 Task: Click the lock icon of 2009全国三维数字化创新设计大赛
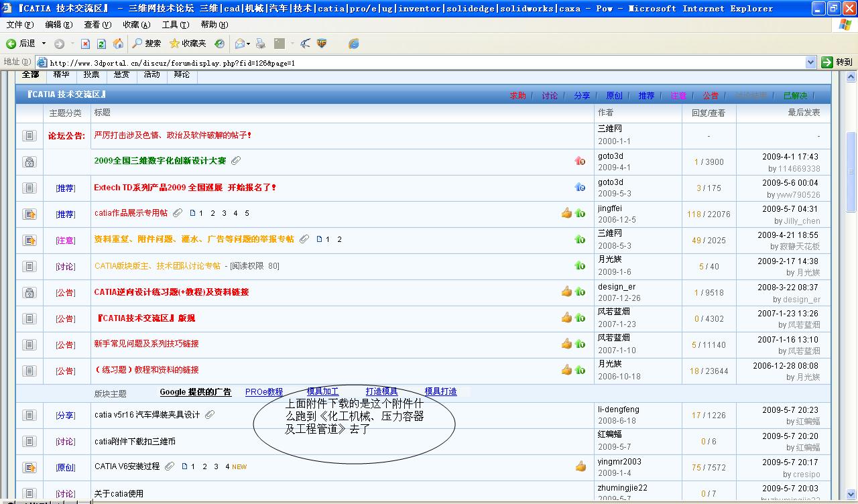[x=29, y=162]
